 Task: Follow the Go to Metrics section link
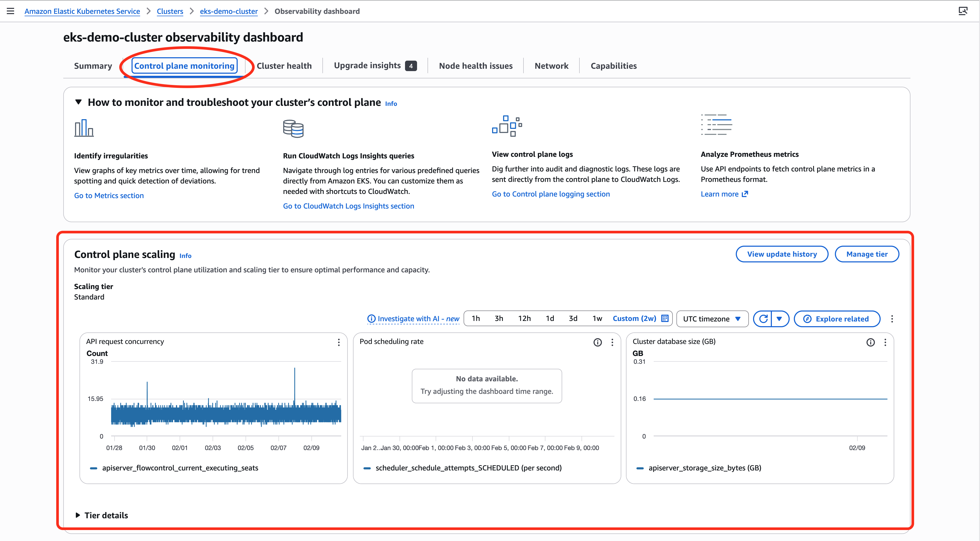tap(109, 195)
